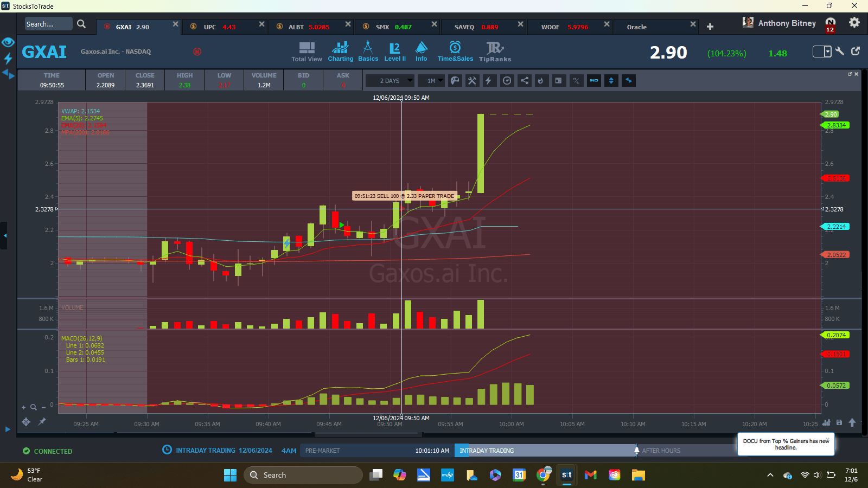
Task: Click the up arrow at chart bottom right
Action: pyautogui.click(x=852, y=422)
